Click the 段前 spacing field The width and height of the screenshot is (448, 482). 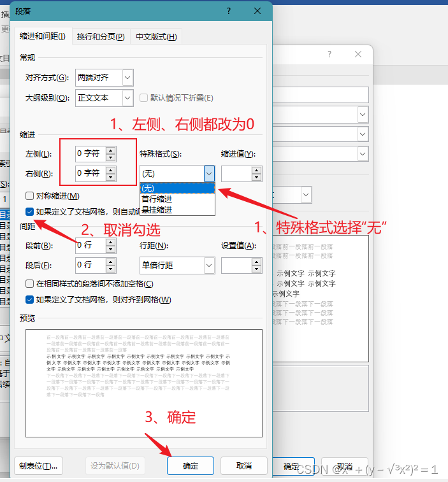click(x=90, y=246)
